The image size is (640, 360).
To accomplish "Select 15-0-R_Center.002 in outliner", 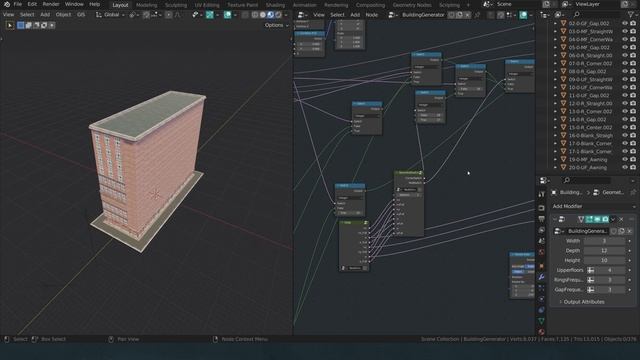I will [x=590, y=127].
